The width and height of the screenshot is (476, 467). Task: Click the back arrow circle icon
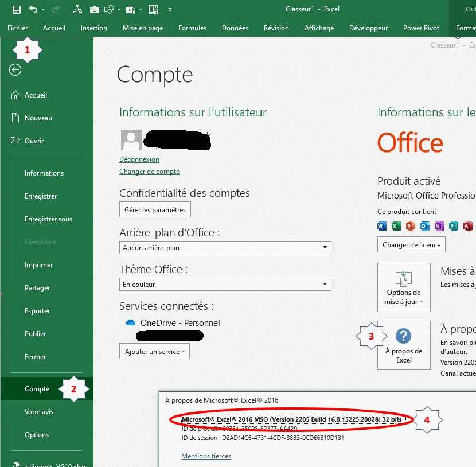(x=15, y=69)
